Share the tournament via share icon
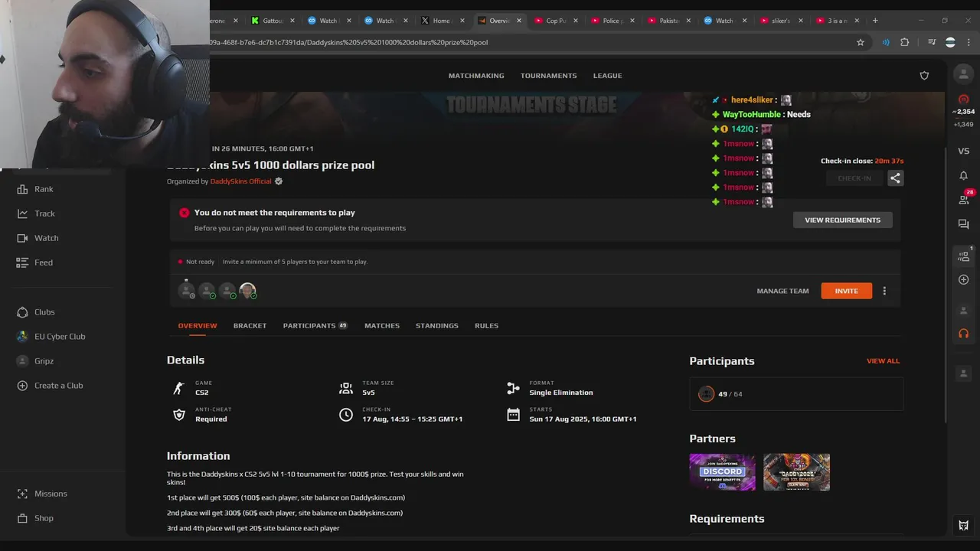The image size is (980, 551). (895, 178)
